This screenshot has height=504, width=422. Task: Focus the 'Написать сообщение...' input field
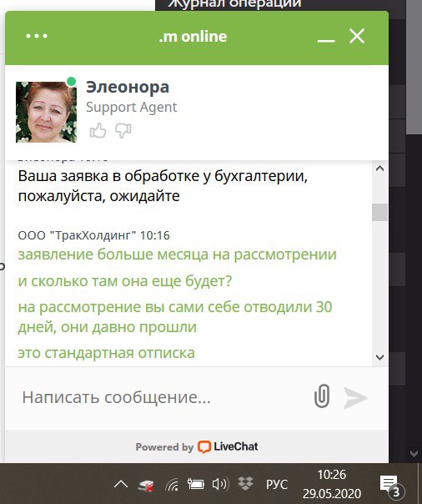(x=161, y=397)
